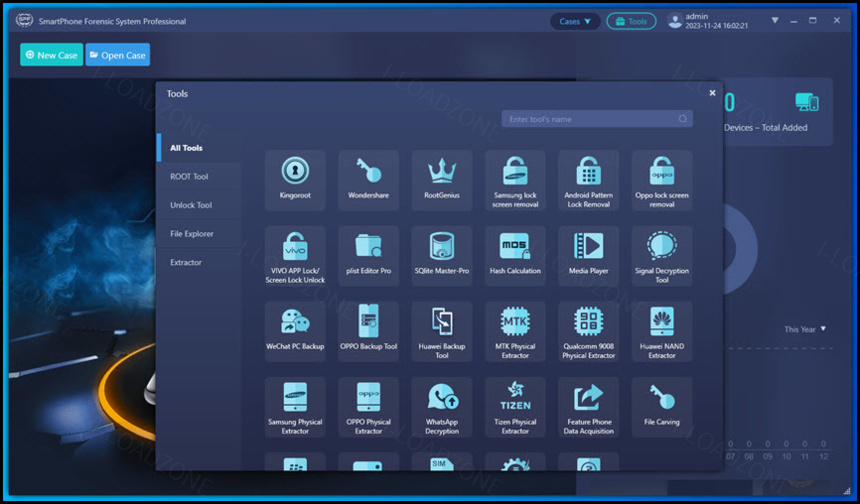
Task: Open the title bar dropdown arrow menu
Action: (774, 20)
